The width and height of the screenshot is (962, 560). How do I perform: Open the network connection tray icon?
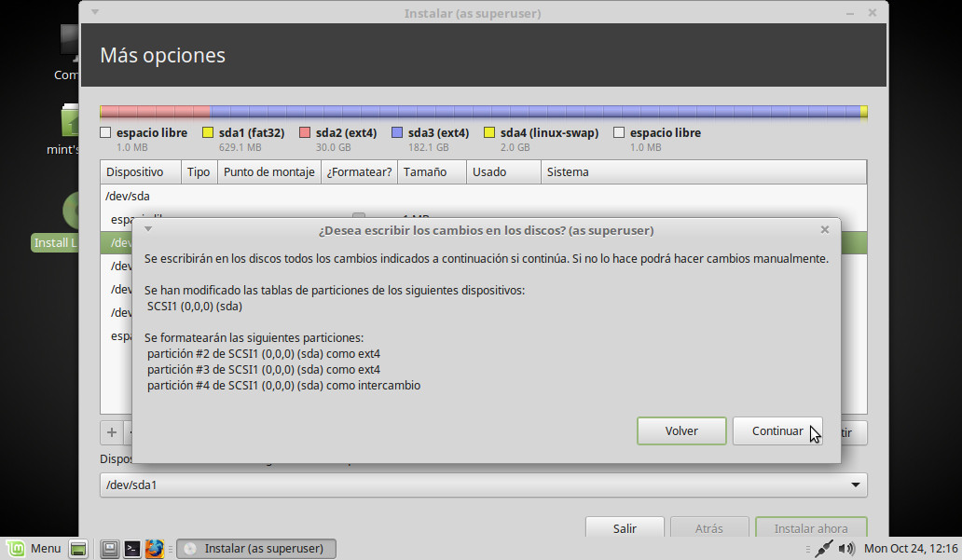(823, 549)
